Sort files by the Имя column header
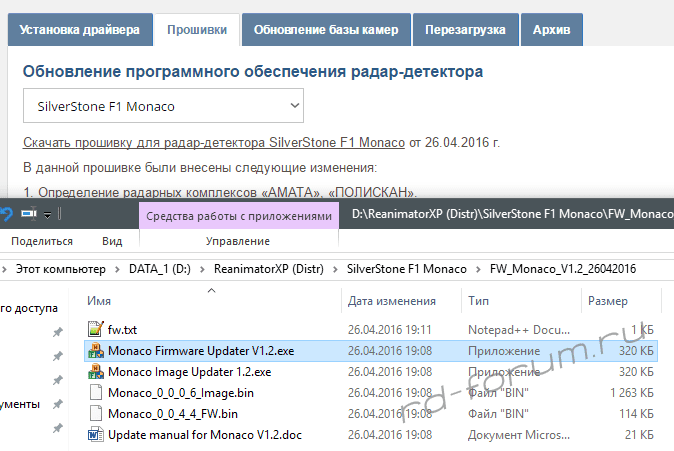The height and width of the screenshot is (451, 674). [99, 301]
